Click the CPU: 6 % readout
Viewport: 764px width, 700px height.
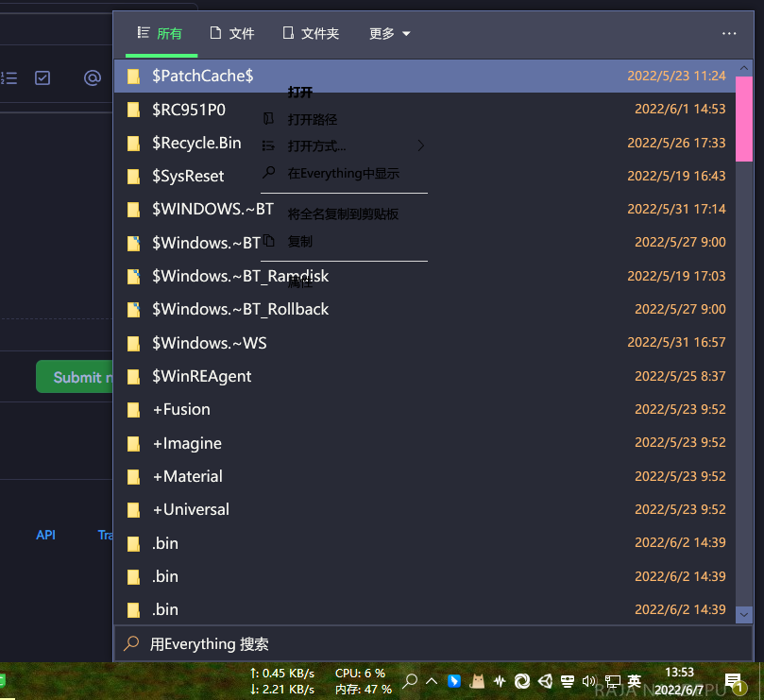(360, 674)
